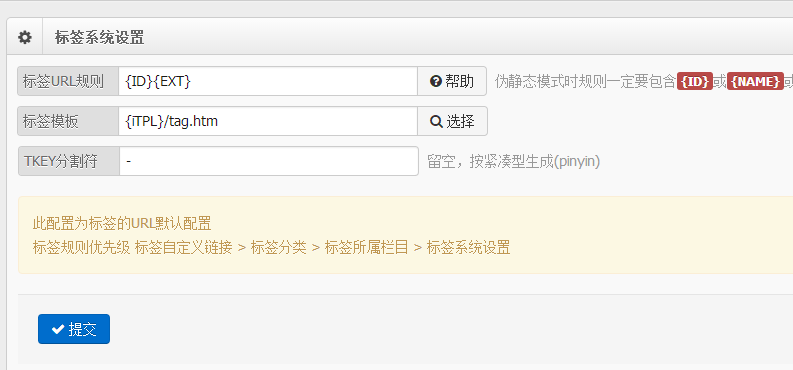Click the checkmark icon on 提交 button
Viewport: 793px width, 370px height.
pyautogui.click(x=58, y=330)
